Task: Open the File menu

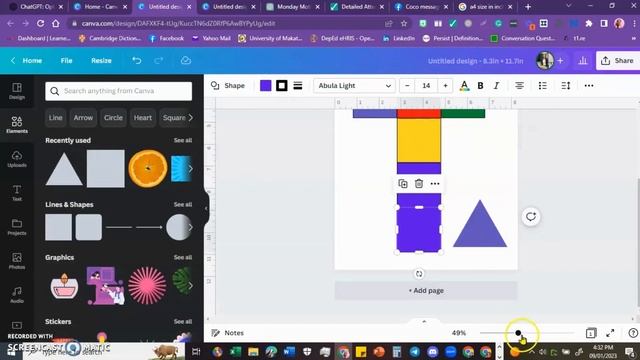Action: (x=67, y=60)
